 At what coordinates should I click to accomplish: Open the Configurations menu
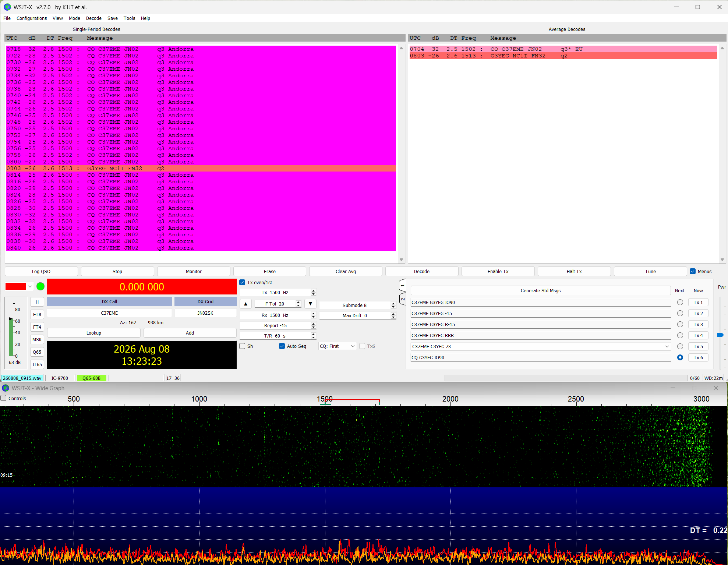click(32, 18)
